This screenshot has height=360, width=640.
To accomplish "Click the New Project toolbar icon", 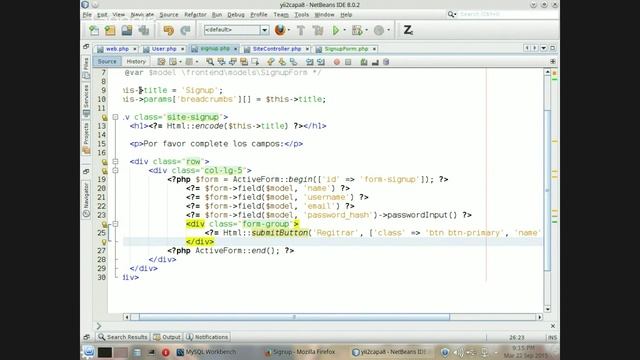I will (x=110, y=30).
